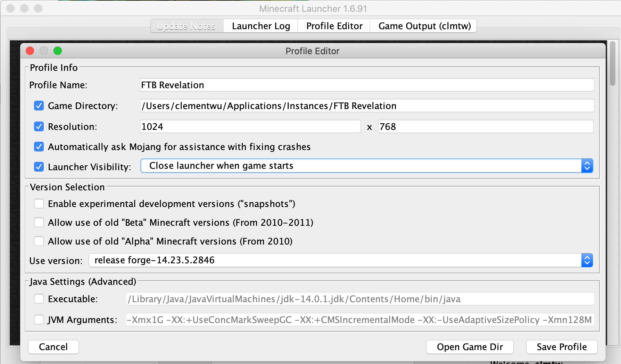Viewport: 621px width, 364px height.
Task: Click the JVM arguments text field
Action: point(360,320)
